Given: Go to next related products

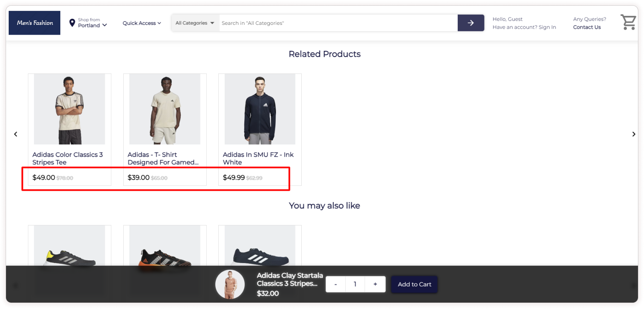Looking at the screenshot, I should (x=633, y=134).
